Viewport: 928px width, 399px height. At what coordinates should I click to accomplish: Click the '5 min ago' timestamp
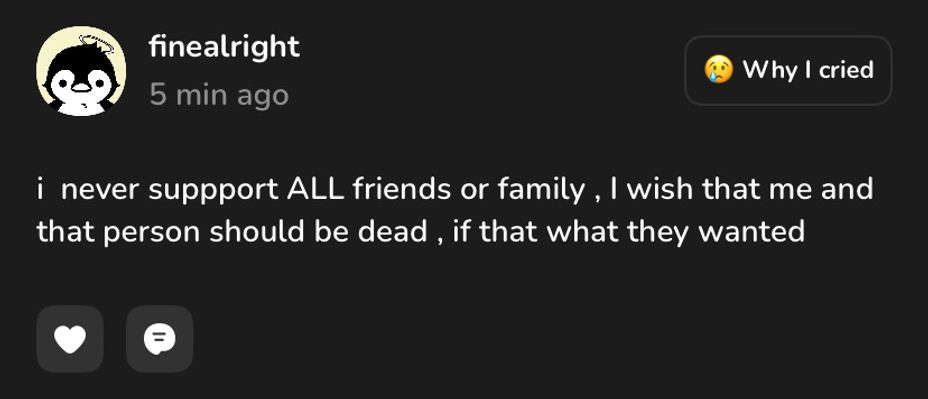[x=219, y=95]
